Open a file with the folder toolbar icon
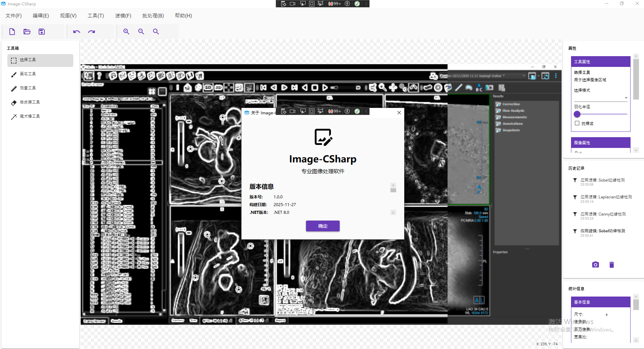 (27, 32)
